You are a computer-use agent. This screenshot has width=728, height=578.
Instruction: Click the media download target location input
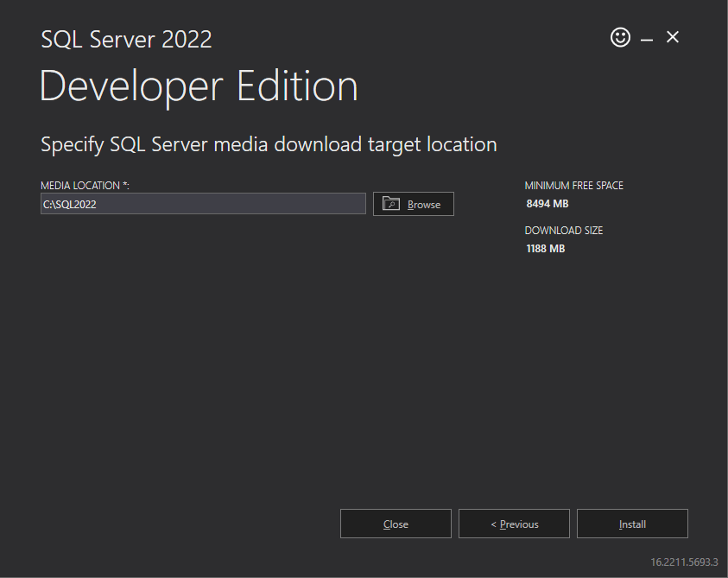click(x=203, y=203)
